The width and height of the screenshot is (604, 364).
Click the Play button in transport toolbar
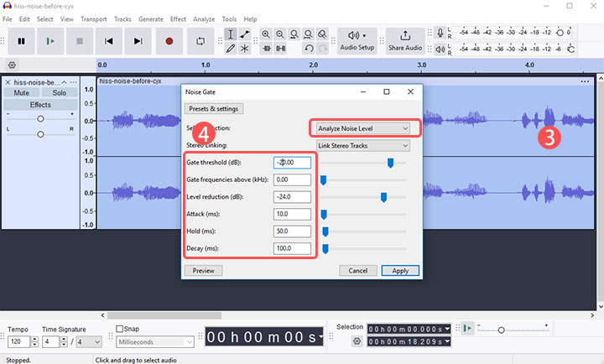pyautogui.click(x=50, y=41)
